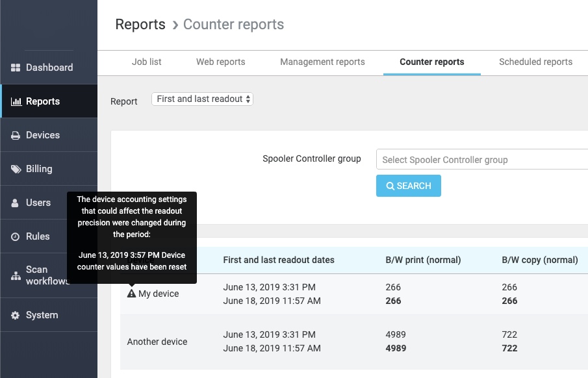
Task: Select the Reports icon in the sidebar
Action: click(16, 101)
